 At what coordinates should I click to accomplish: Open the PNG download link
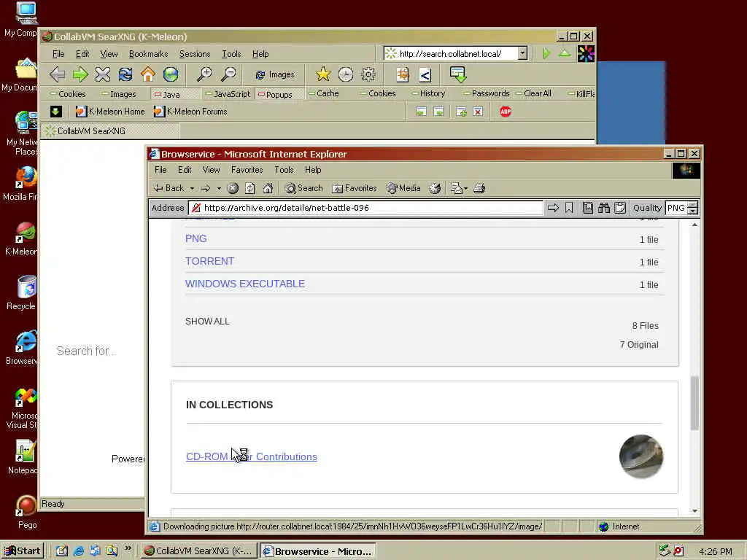(x=196, y=238)
